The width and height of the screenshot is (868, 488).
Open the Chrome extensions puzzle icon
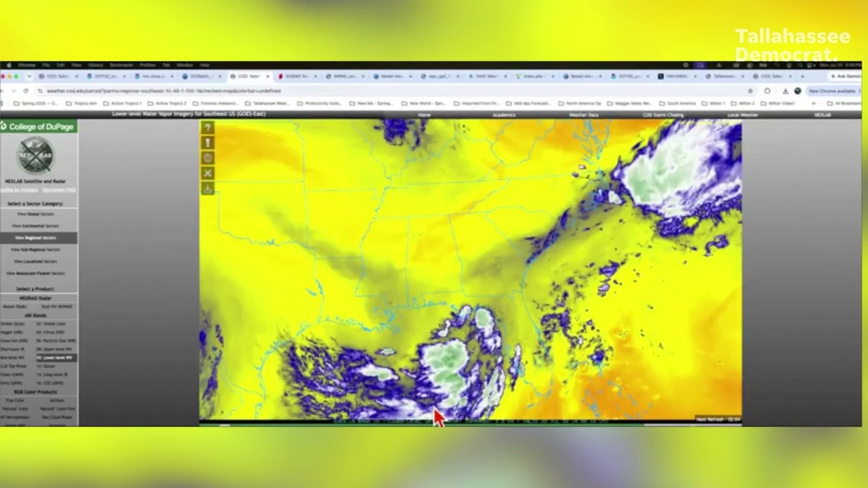coord(768,91)
